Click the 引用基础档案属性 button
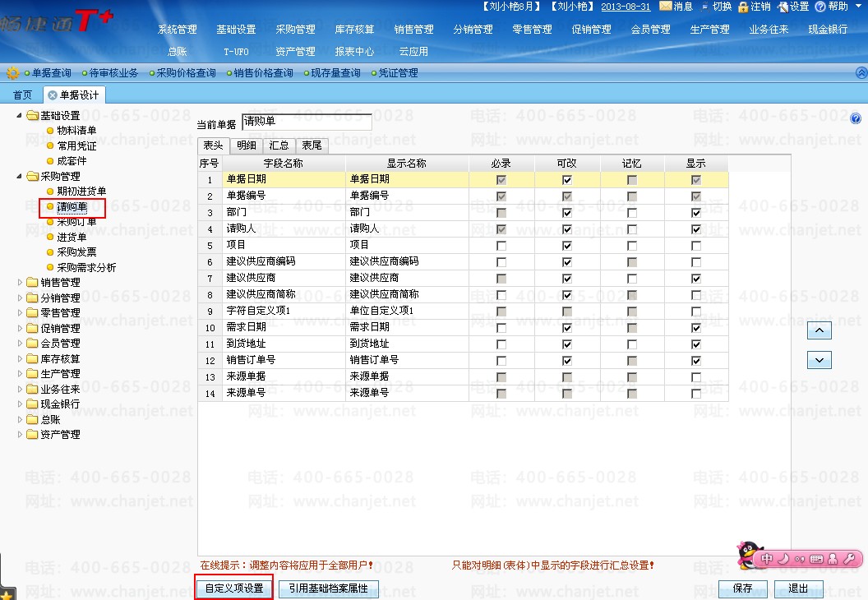This screenshot has width=868, height=600. pyautogui.click(x=328, y=588)
